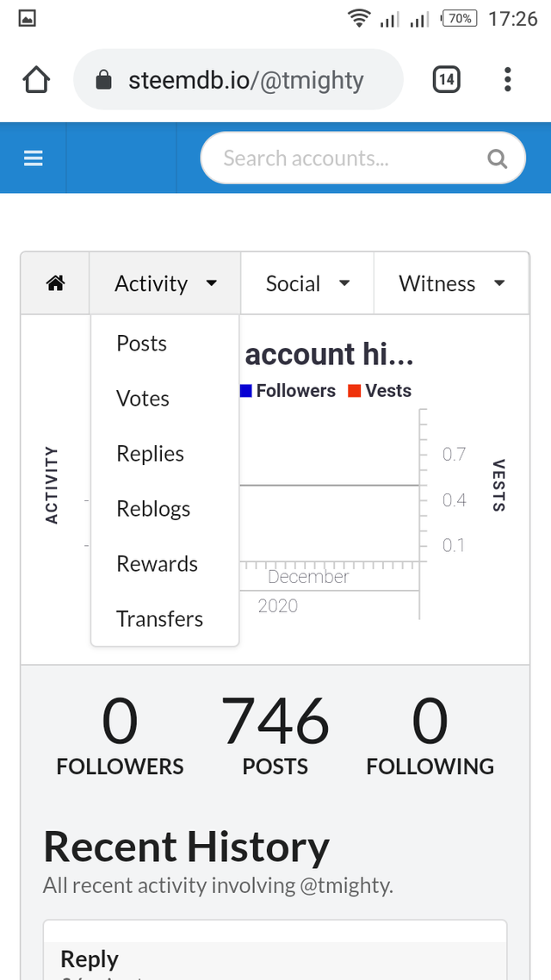The width and height of the screenshot is (551, 980).
Task: Select Votes from the Activity menu
Action: coord(143,399)
